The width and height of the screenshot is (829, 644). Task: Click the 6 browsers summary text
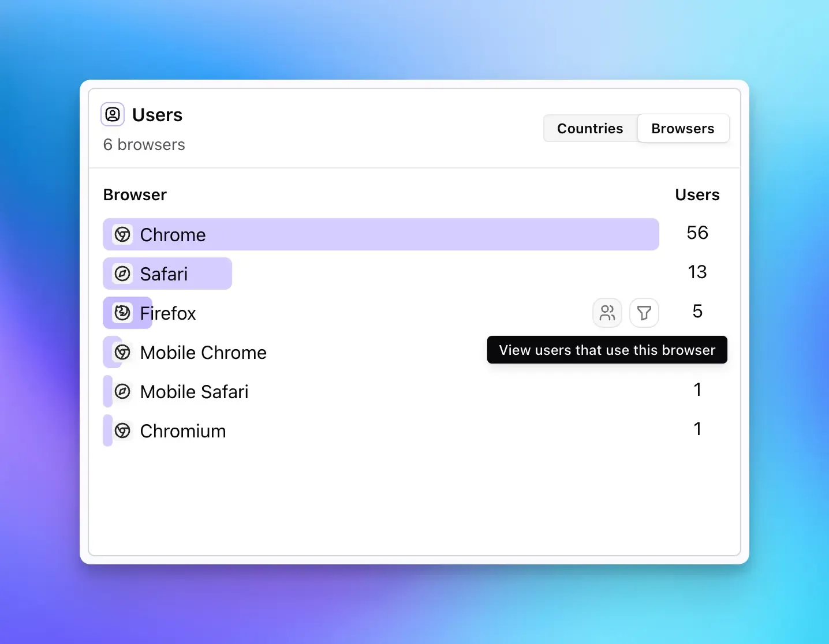tap(144, 145)
